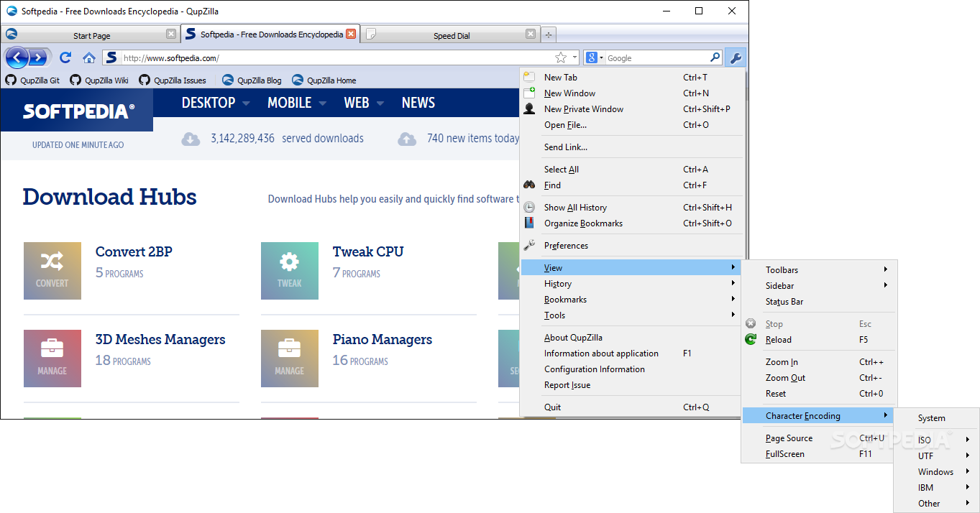
Task: Switch to the Speed Dial tab
Action: pos(450,34)
